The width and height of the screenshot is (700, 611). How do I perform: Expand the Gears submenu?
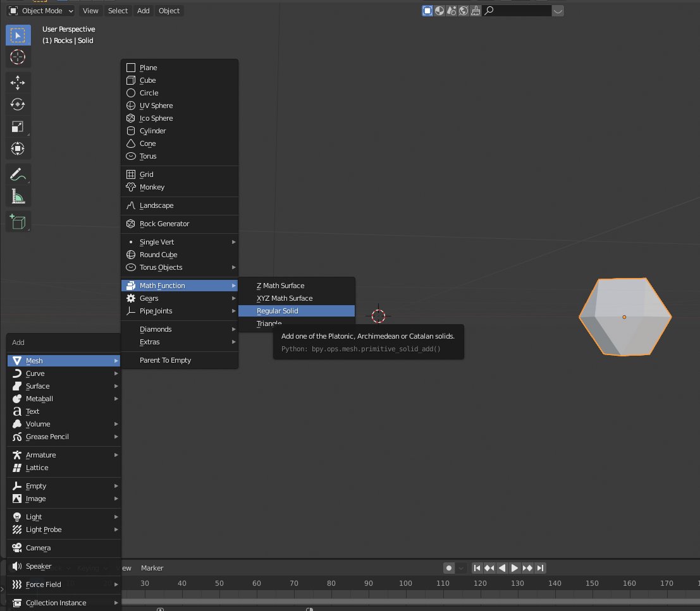coord(180,298)
